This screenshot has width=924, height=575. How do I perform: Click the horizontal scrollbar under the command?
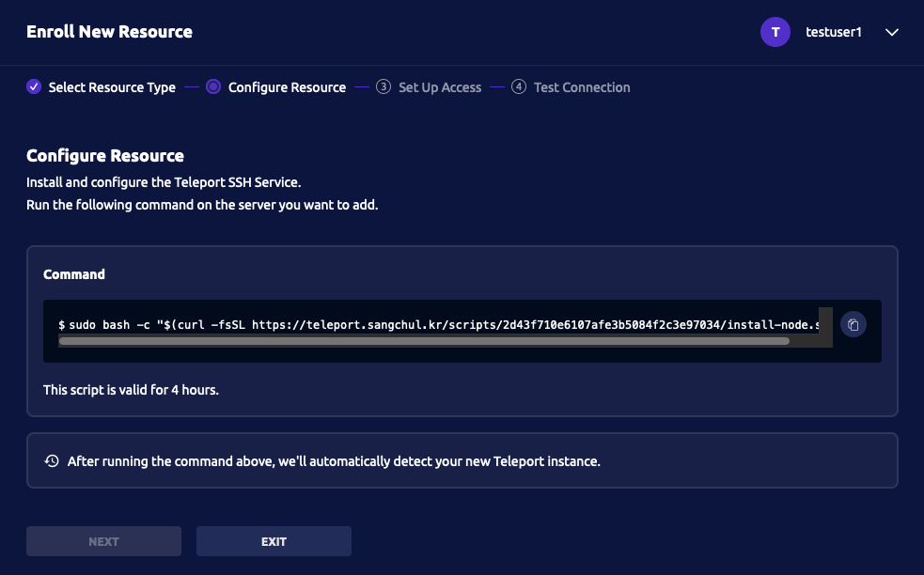tap(424, 341)
